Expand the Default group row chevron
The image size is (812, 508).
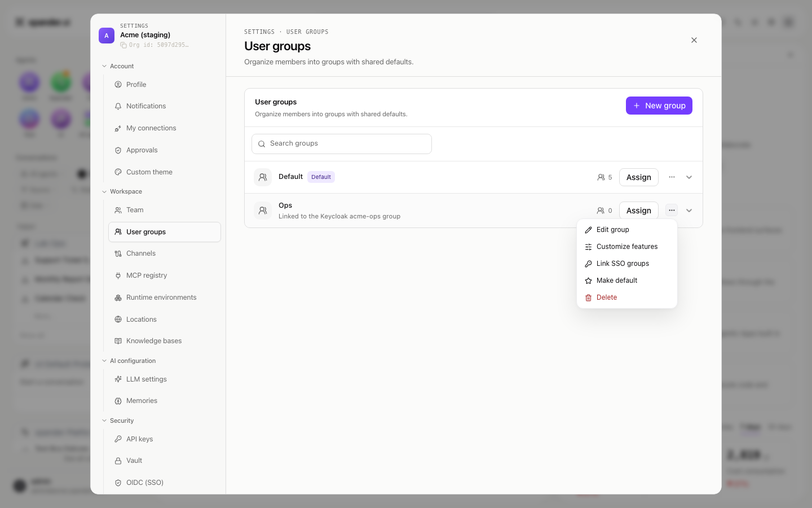tap(689, 177)
